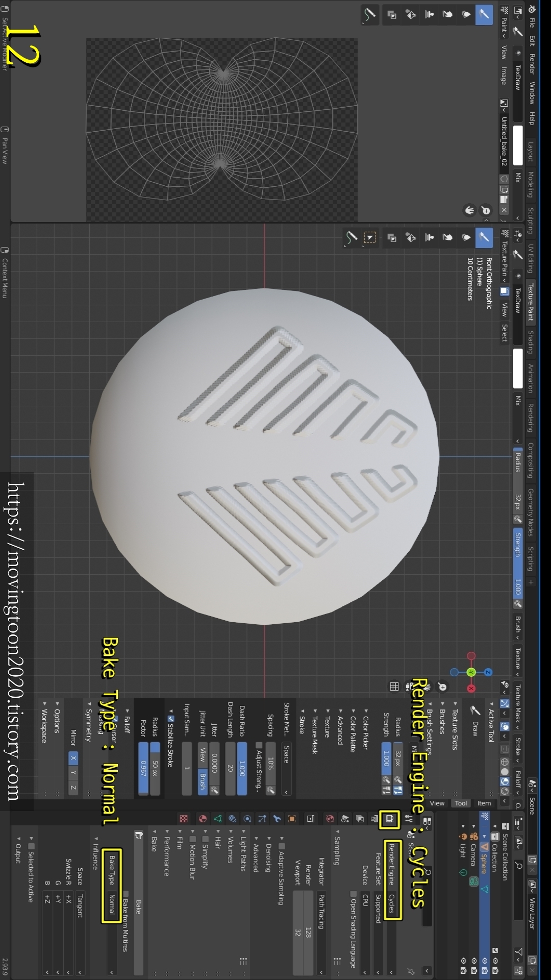
Task: Click the pan hand icon in the image editor
Action: pyautogui.click(x=469, y=210)
